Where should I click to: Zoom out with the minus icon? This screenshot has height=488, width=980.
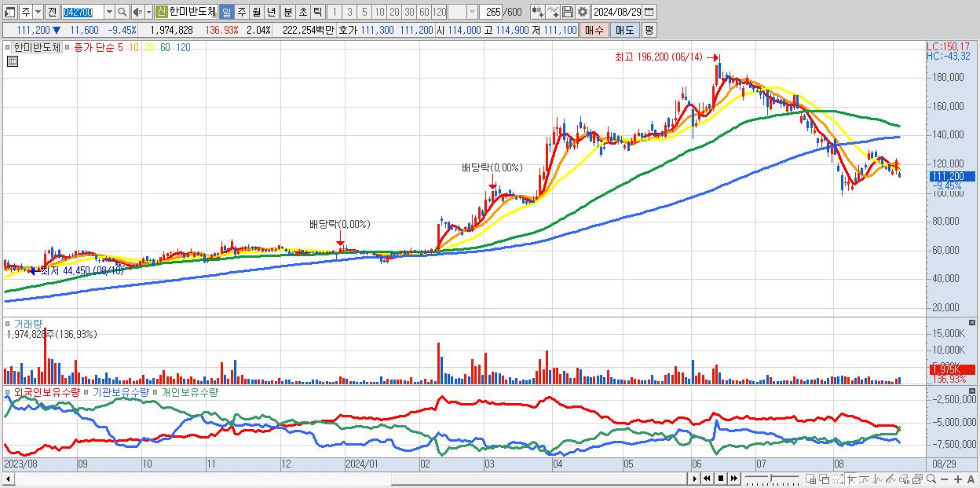[944, 479]
